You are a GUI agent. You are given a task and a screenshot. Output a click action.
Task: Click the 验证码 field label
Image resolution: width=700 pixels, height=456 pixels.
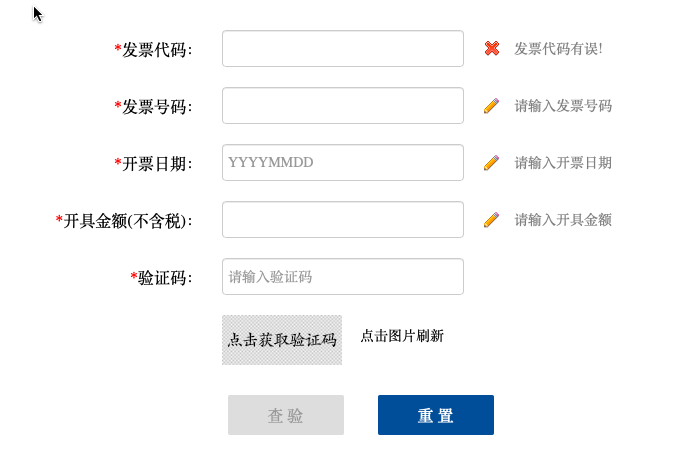coord(163,278)
